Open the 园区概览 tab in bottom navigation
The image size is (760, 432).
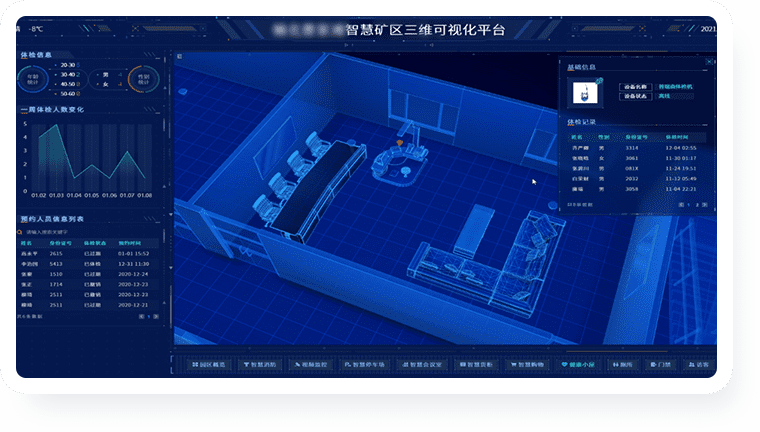208,365
